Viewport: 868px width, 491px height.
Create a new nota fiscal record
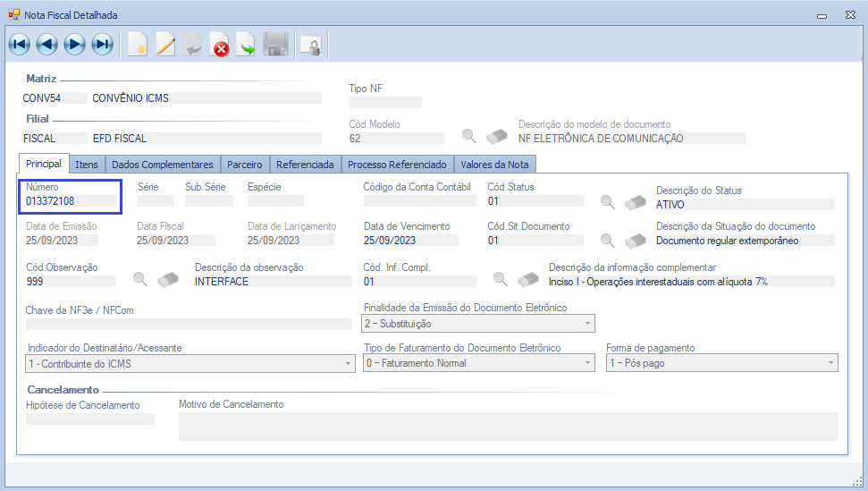pyautogui.click(x=137, y=45)
